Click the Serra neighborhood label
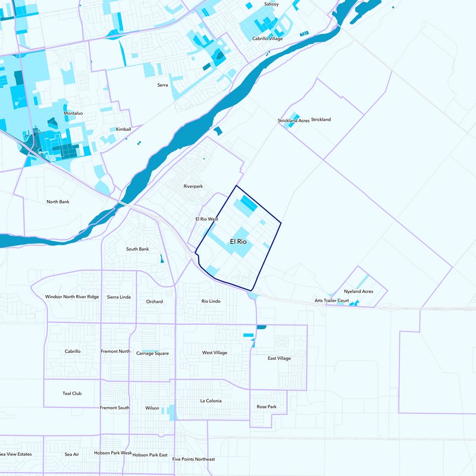This screenshot has width=476, height=476. click(x=162, y=85)
